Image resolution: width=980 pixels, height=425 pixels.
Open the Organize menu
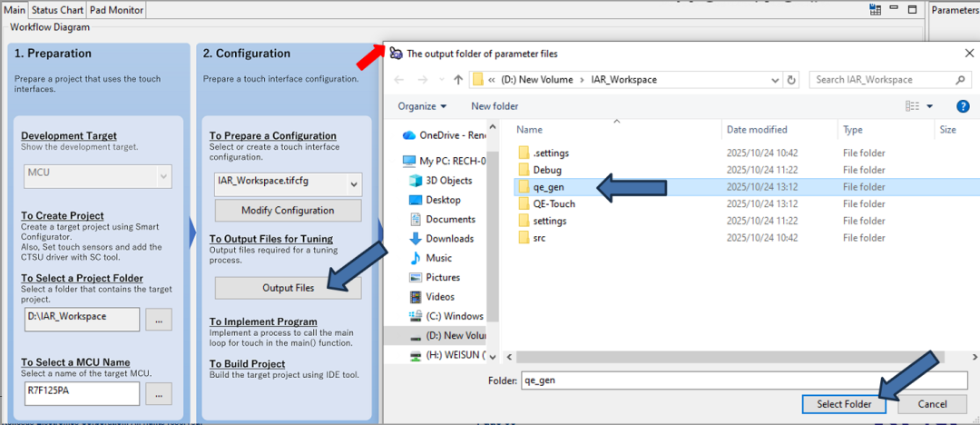[423, 106]
